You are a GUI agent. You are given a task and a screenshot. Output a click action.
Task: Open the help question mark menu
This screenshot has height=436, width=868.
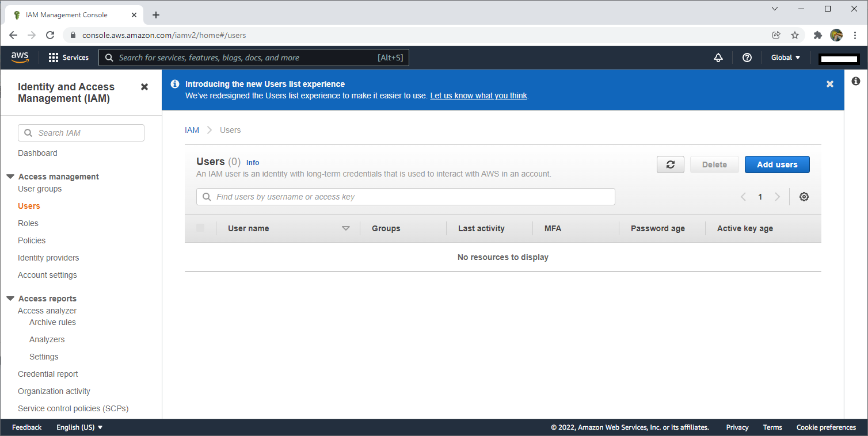tap(747, 58)
